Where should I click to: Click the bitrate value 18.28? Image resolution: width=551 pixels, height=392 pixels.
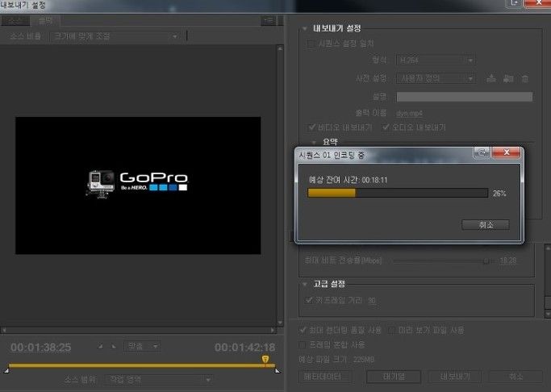[508, 261]
